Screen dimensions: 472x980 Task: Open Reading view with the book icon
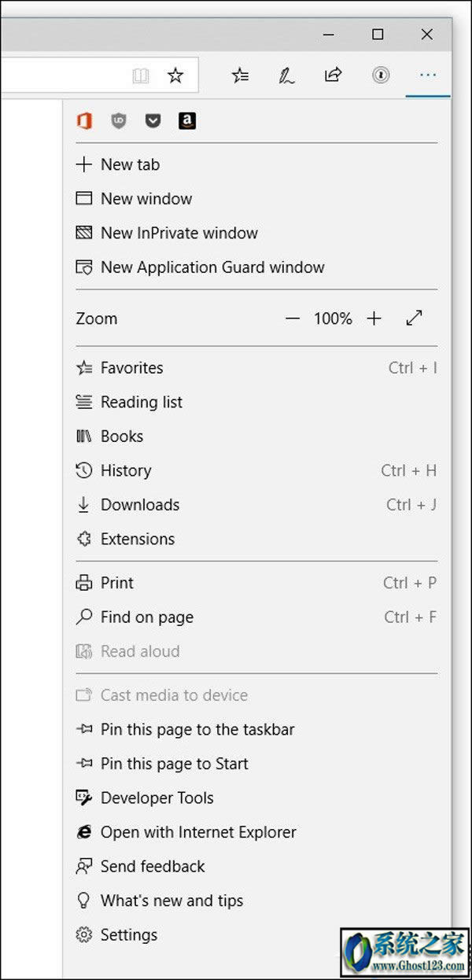click(x=141, y=75)
